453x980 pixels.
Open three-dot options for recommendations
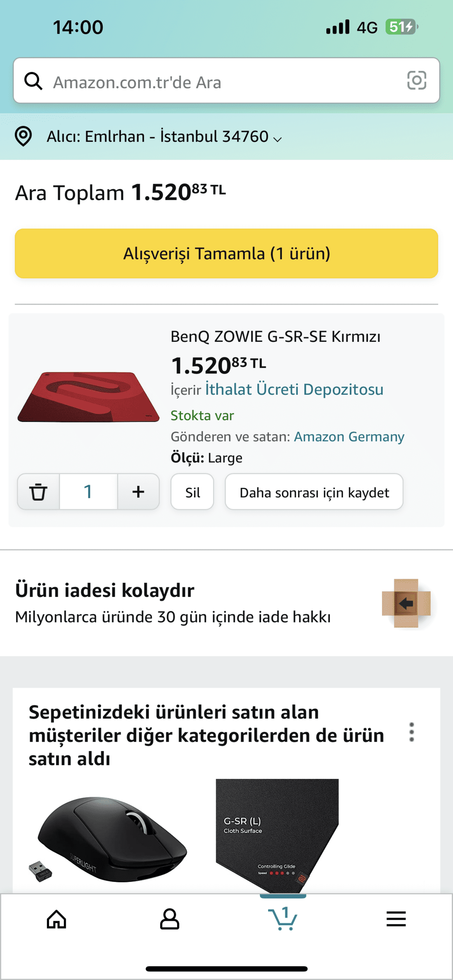411,732
